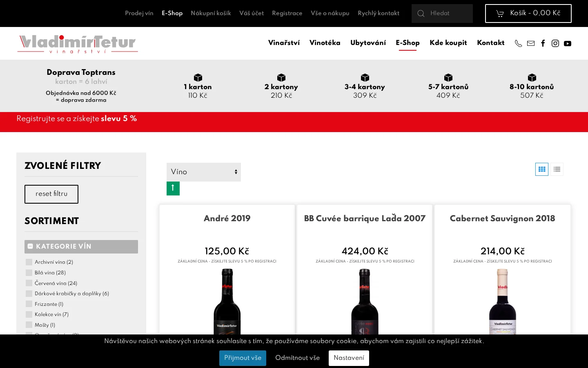Click the Hledat search field
588x368 pixels.
tap(442, 13)
